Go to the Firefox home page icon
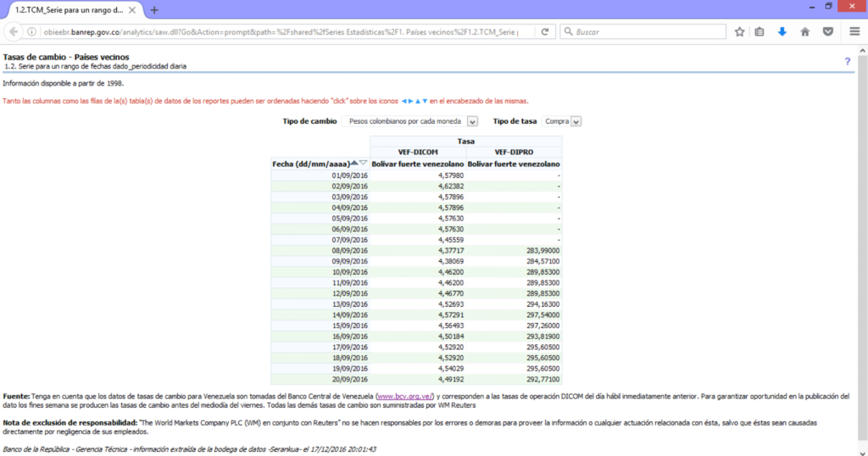The height and width of the screenshot is (456, 868). point(804,31)
